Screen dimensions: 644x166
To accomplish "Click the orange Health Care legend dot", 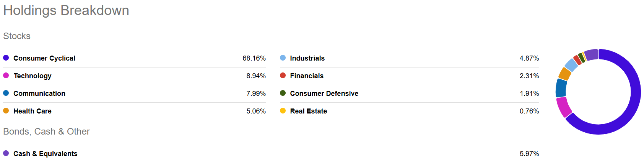I will click(6, 111).
